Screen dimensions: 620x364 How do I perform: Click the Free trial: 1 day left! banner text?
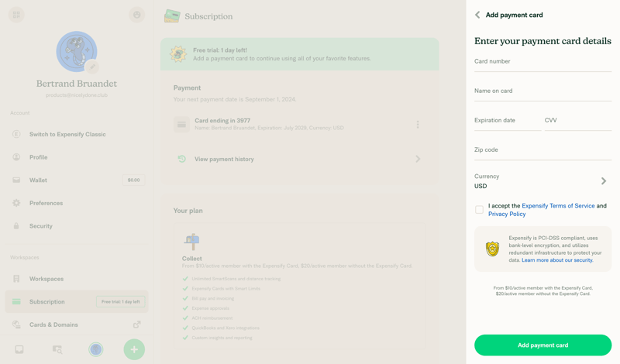pos(220,50)
